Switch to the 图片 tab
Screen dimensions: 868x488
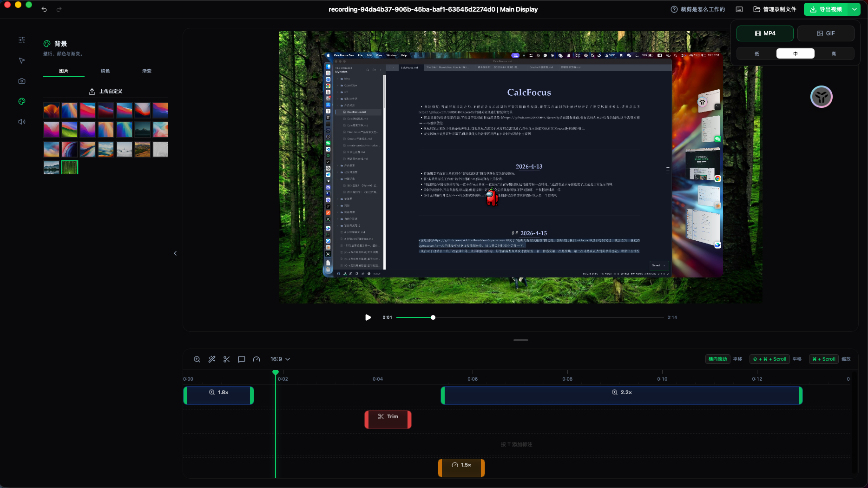coord(64,71)
